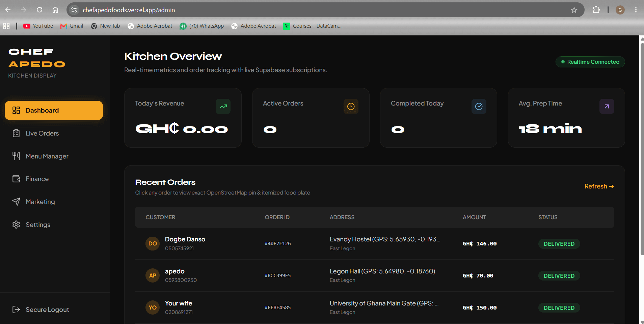The width and height of the screenshot is (644, 324).
Task: Open the browser extensions puzzle icon
Action: point(596,10)
